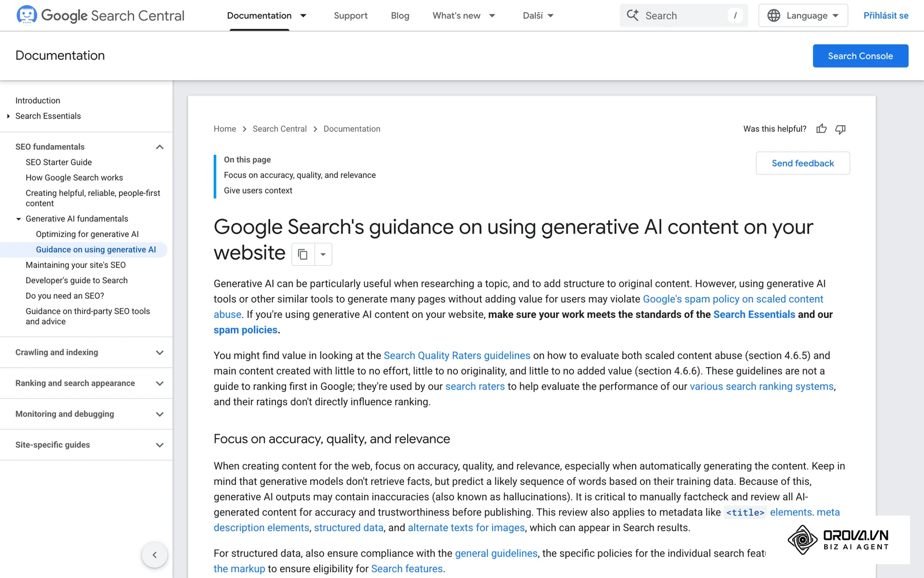
Task: Expand the Search Essentials tree item
Action: coord(9,116)
